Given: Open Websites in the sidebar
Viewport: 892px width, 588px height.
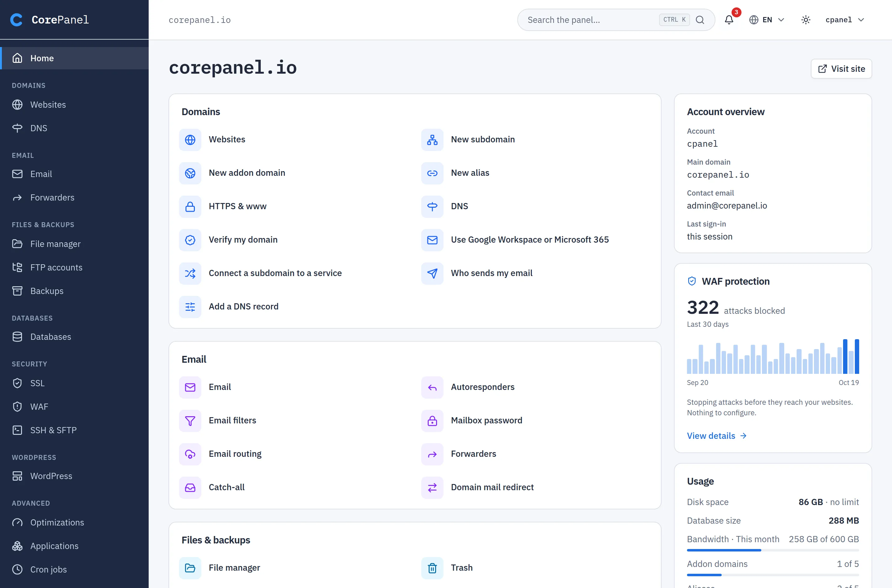Looking at the screenshot, I should (74, 105).
